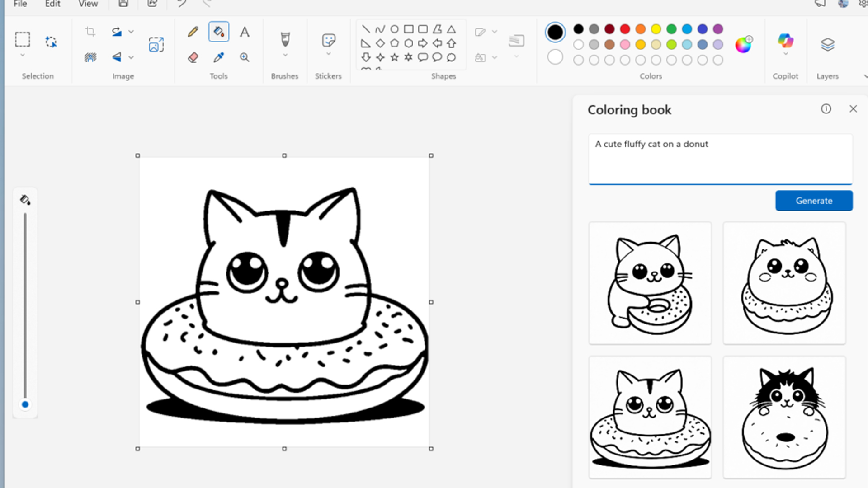Expand the Brushes dropdown arrow
This screenshot has height=488, width=868.
pos(285,55)
